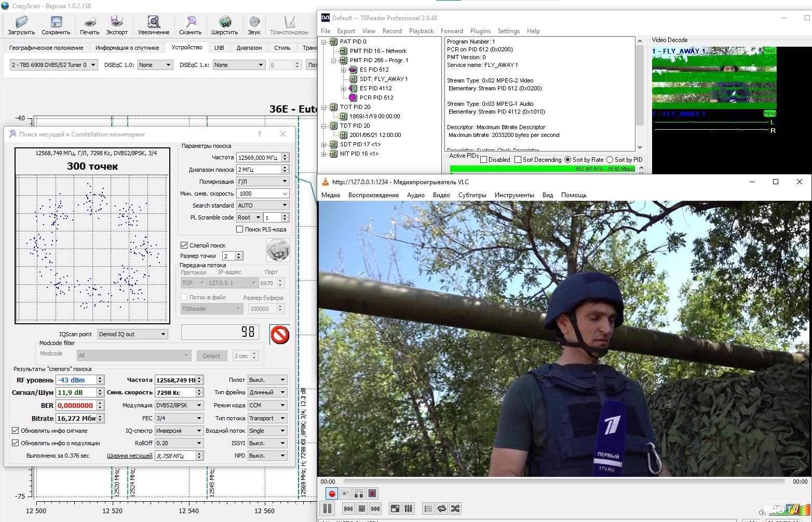The height and width of the screenshot is (522, 812).
Task: Toggle VLC shuffle playback icon
Action: (x=455, y=509)
